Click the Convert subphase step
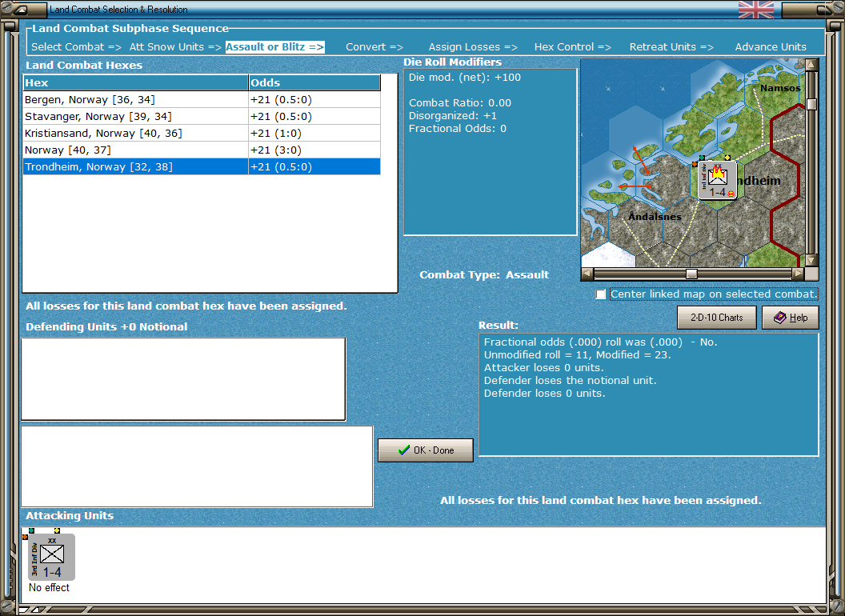The image size is (845, 616). pyautogui.click(x=374, y=47)
